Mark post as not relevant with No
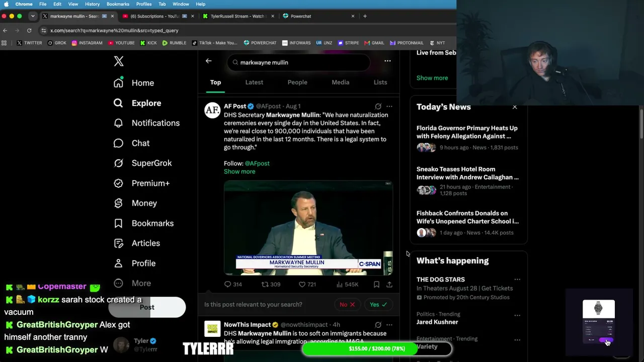 tap(347, 305)
